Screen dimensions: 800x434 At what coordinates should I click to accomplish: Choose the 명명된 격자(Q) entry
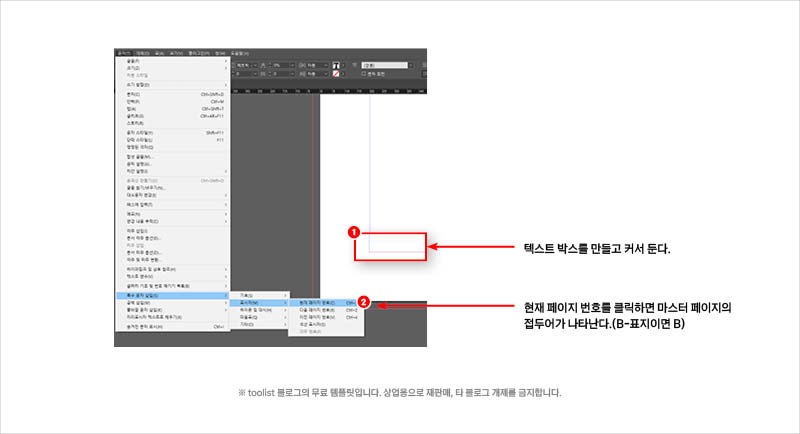172,147
